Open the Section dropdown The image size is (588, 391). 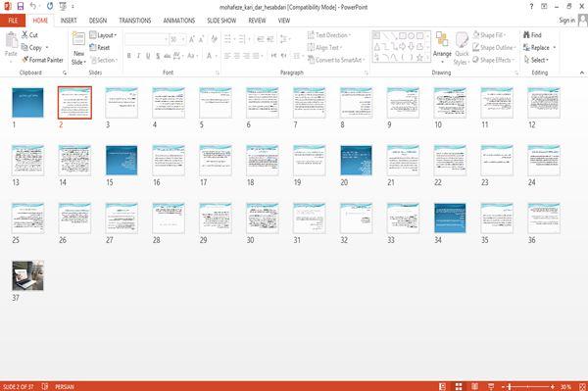click(x=104, y=60)
